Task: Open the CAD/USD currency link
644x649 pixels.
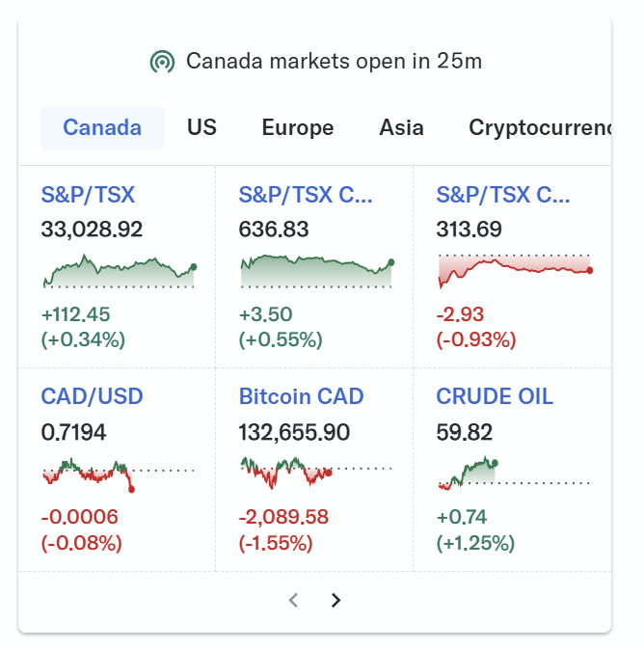Action: click(92, 396)
